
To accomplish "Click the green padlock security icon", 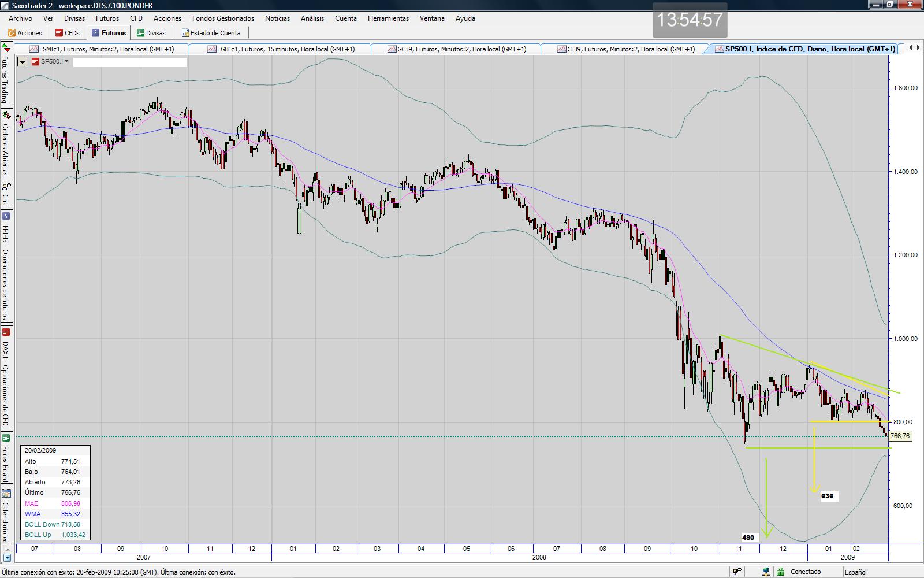I will pyautogui.click(x=780, y=572).
